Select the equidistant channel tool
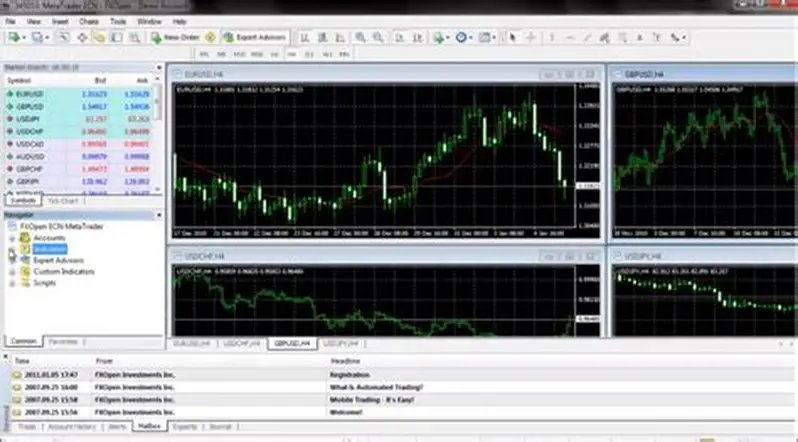Image resolution: width=798 pixels, height=442 pixels. pos(605,37)
